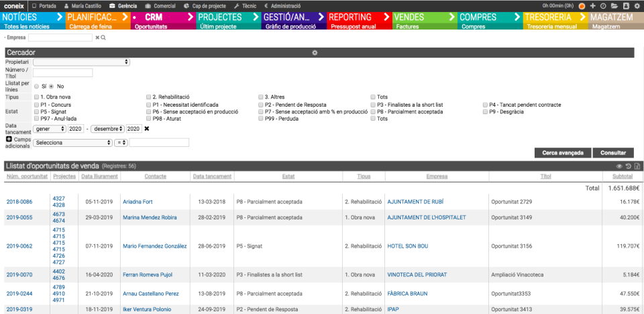This screenshot has height=314, width=644.
Task: Open the folder icon in top bar
Action: pyautogui.click(x=614, y=5)
